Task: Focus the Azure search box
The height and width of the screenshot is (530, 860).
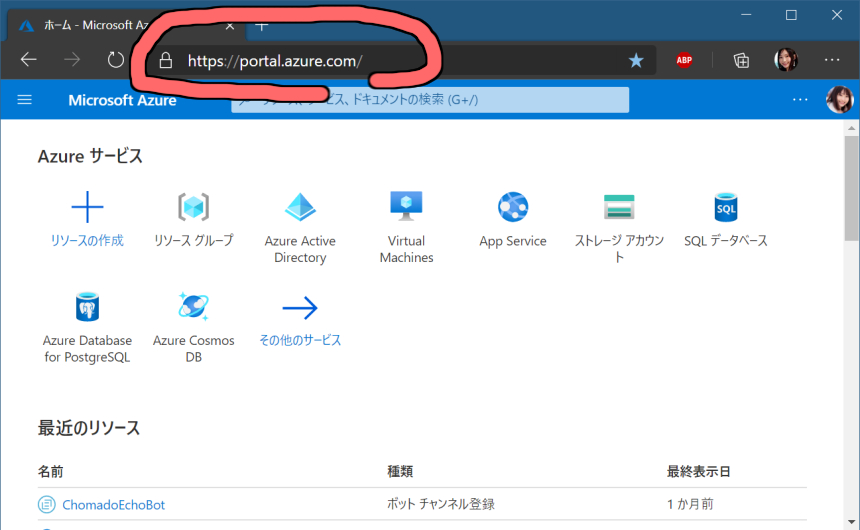Action: (430, 99)
